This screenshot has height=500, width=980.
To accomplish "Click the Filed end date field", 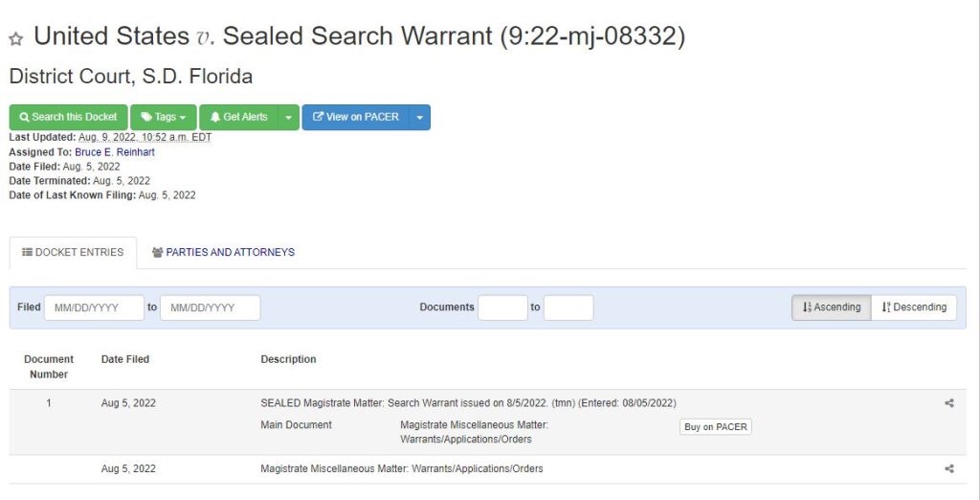I will (210, 307).
